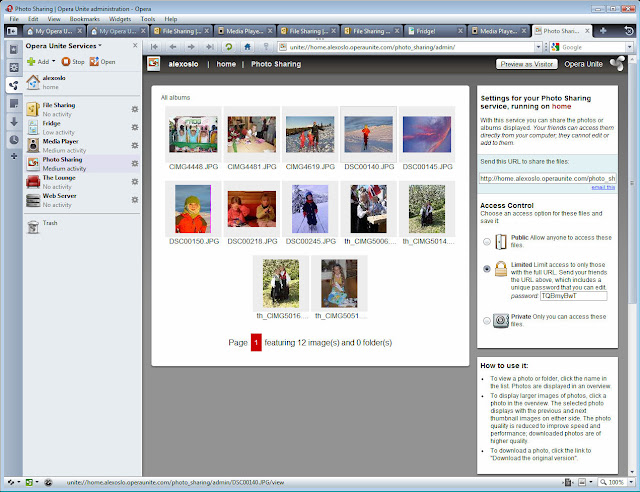Click the red page 1 indicator
Screen dimensions: 640x492
255,342
